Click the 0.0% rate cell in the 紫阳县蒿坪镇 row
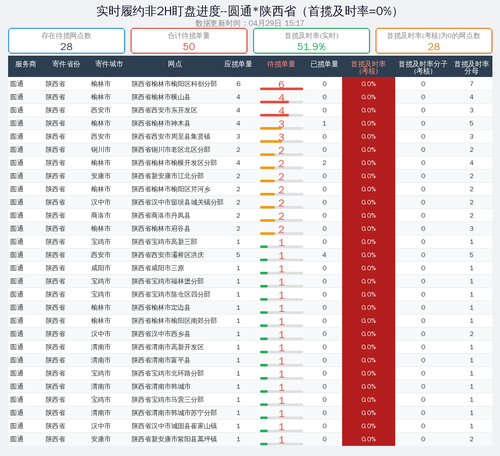This screenshot has height=456, width=500. click(368, 440)
